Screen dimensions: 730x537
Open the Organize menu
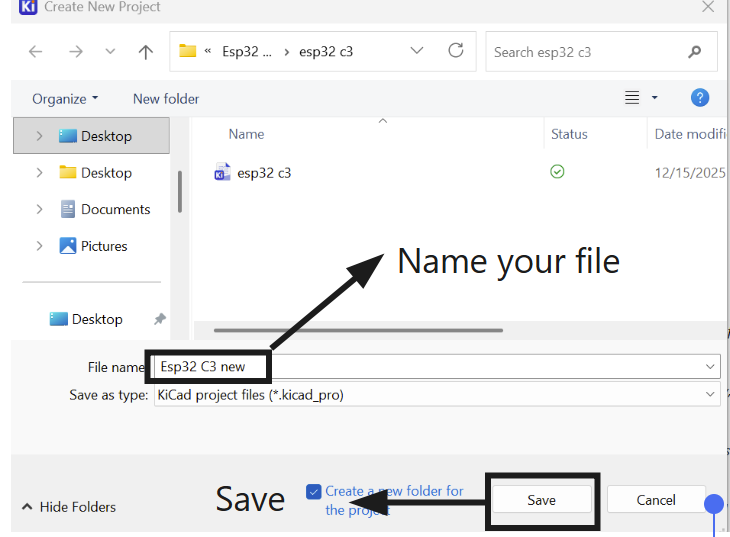click(65, 99)
